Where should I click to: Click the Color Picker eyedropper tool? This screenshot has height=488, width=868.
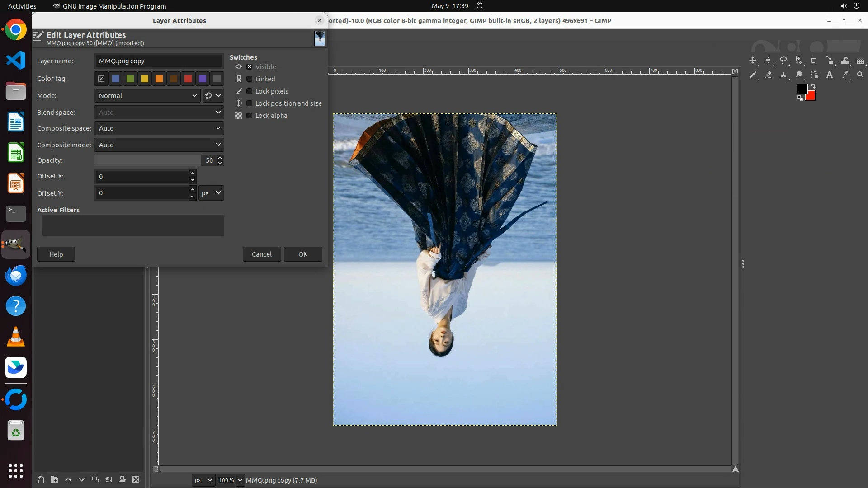click(x=845, y=75)
